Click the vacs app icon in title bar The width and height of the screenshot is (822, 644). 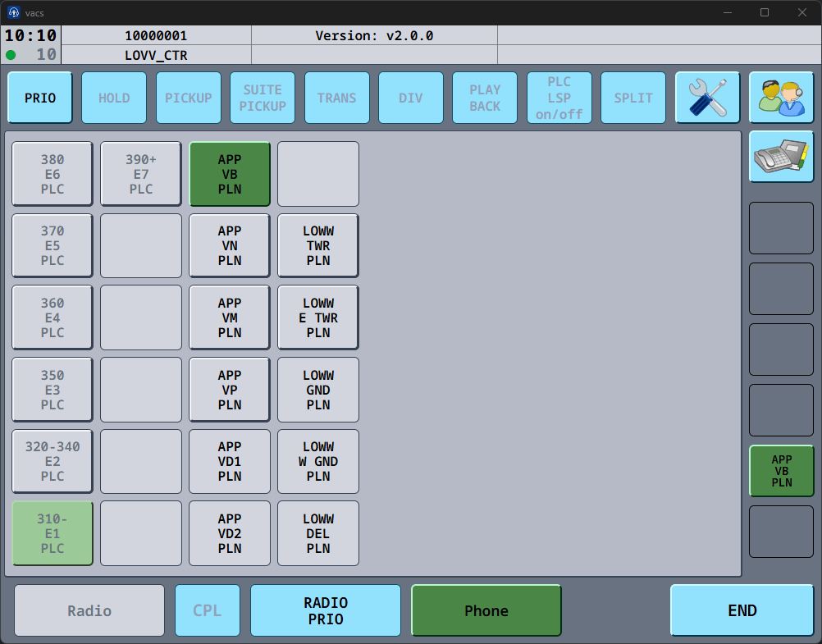13,12
